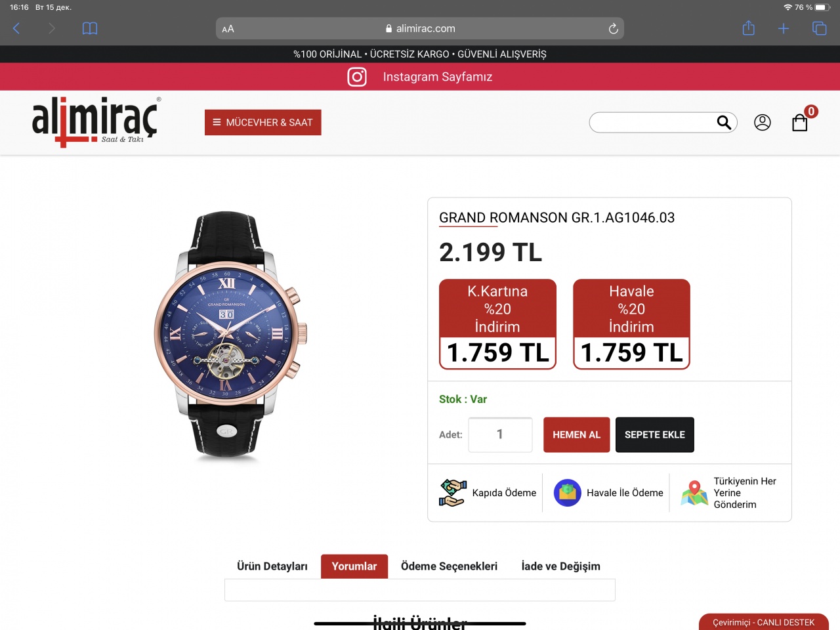Click the search magnifier icon

pos(724,122)
